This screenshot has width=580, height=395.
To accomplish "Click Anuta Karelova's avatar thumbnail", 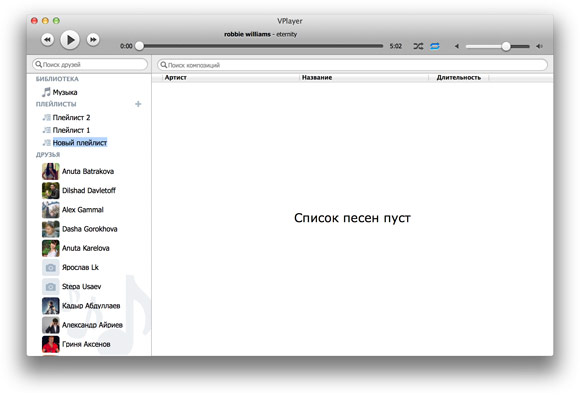I will [51, 248].
